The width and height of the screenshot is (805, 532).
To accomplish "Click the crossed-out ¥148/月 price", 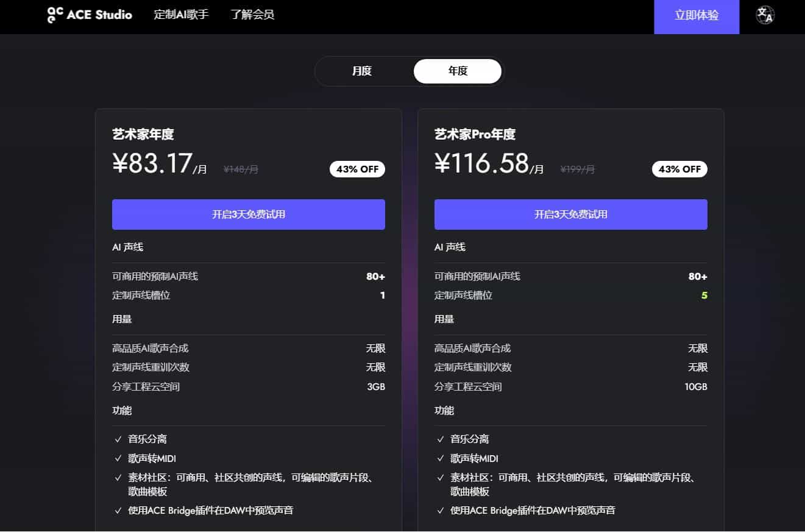I will pos(241,169).
